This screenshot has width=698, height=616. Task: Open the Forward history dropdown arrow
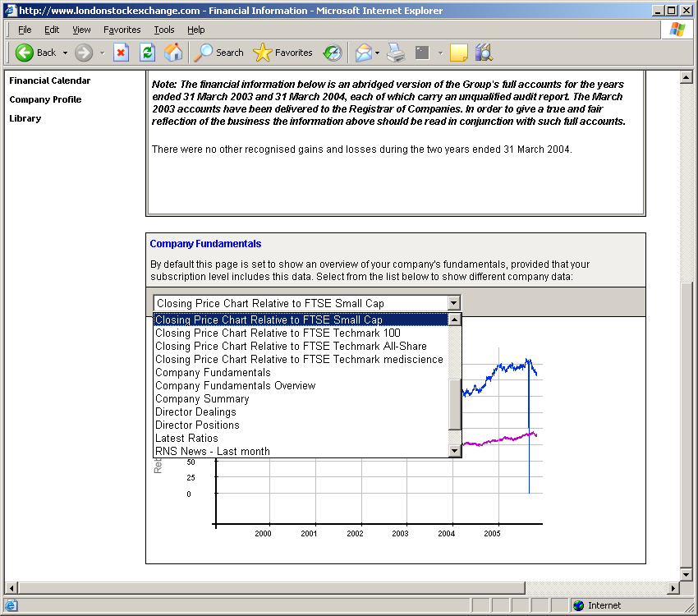pos(103,53)
